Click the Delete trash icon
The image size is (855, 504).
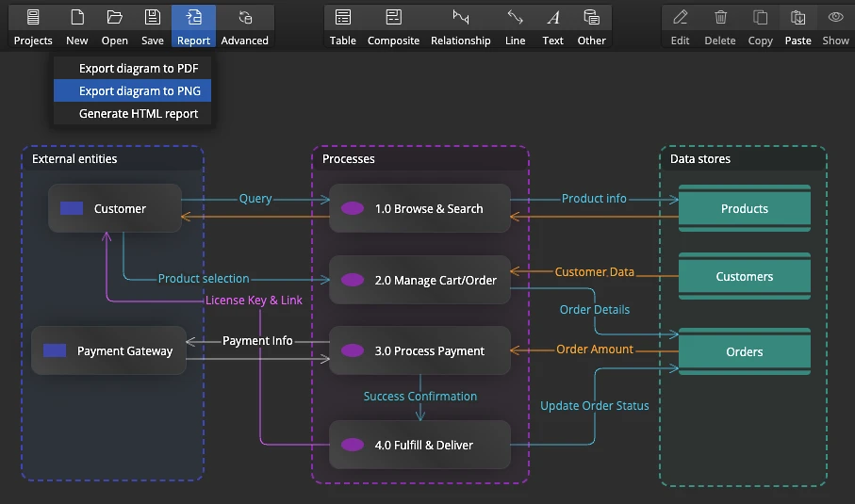pyautogui.click(x=720, y=18)
